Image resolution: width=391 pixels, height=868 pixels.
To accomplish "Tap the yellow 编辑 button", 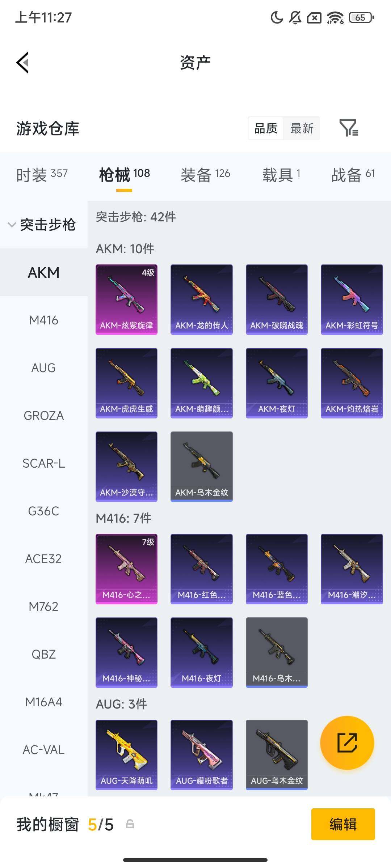I will (343, 824).
